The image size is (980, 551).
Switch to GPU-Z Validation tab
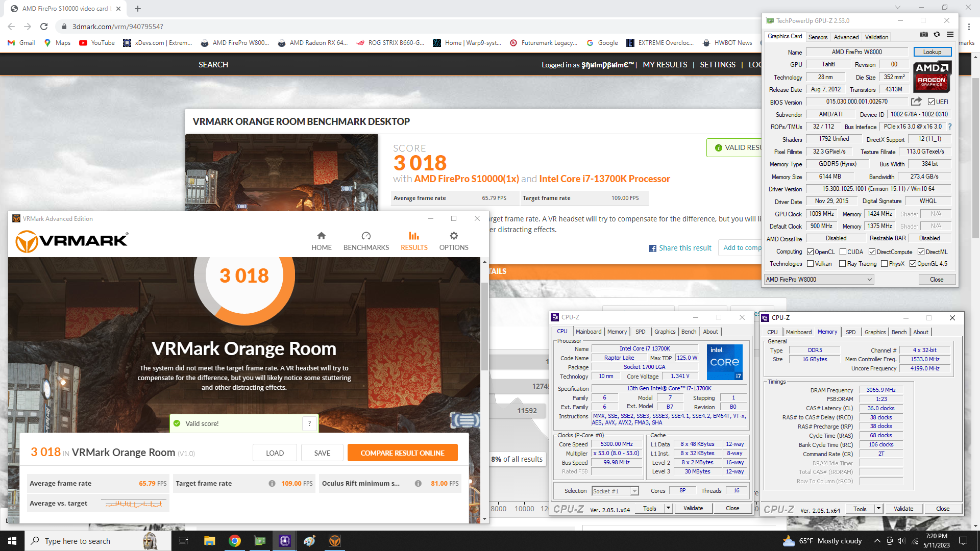pos(876,37)
